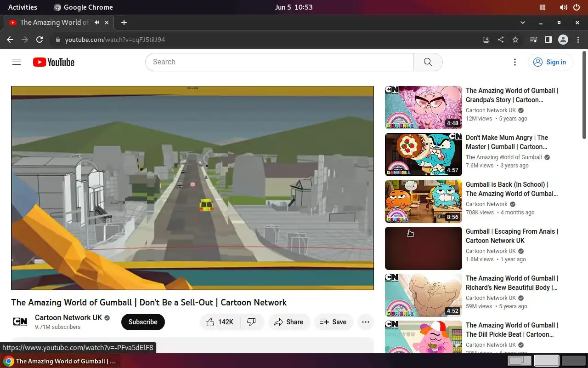The width and height of the screenshot is (588, 368).
Task: Click Chrome install app icon
Action: 486,40
